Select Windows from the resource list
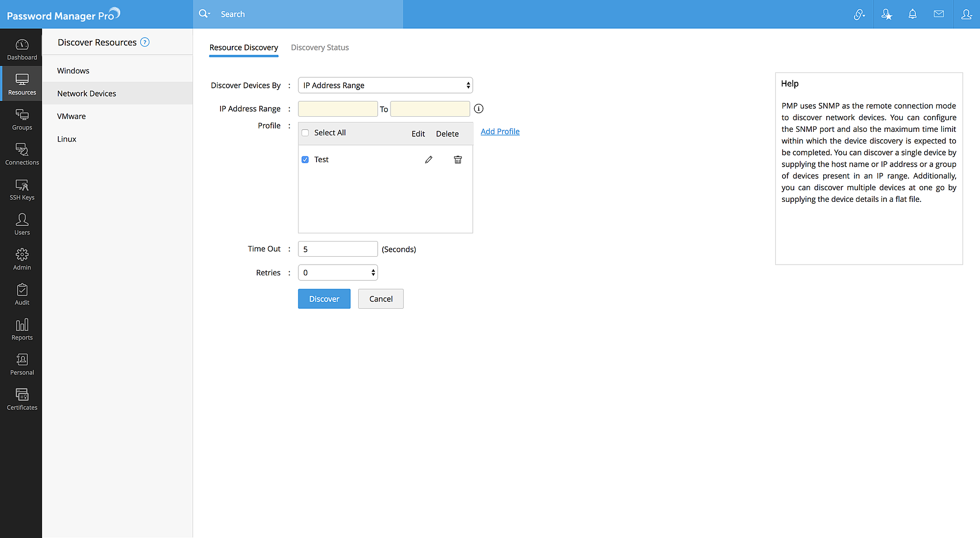This screenshot has height=538, width=980. [x=73, y=70]
